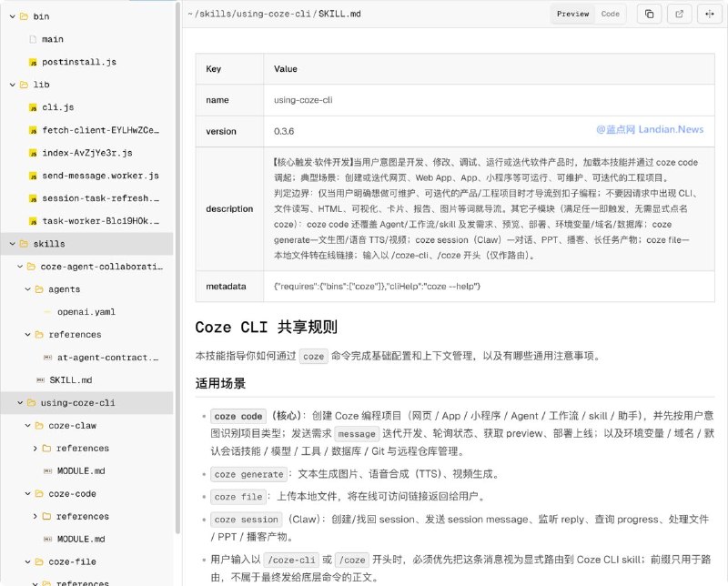Click the at-agent-contract markdown icon

coord(47,358)
